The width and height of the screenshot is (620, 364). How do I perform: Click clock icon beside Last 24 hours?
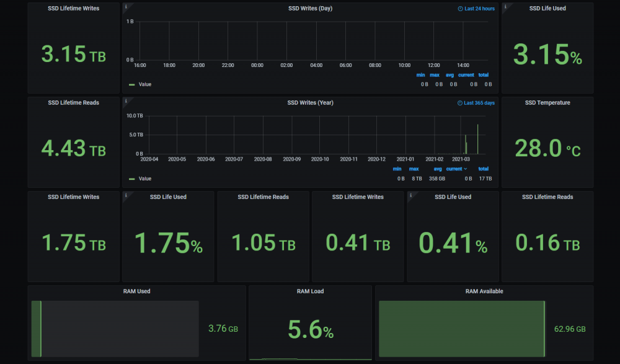click(x=460, y=9)
